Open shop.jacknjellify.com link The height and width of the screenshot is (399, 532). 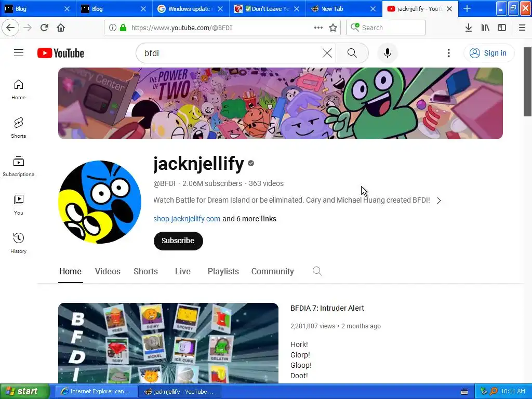coord(187,219)
